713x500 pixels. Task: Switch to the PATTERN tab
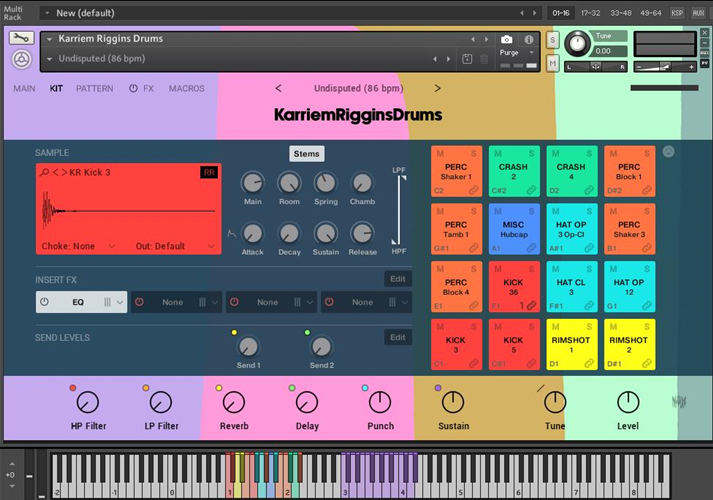(x=94, y=89)
